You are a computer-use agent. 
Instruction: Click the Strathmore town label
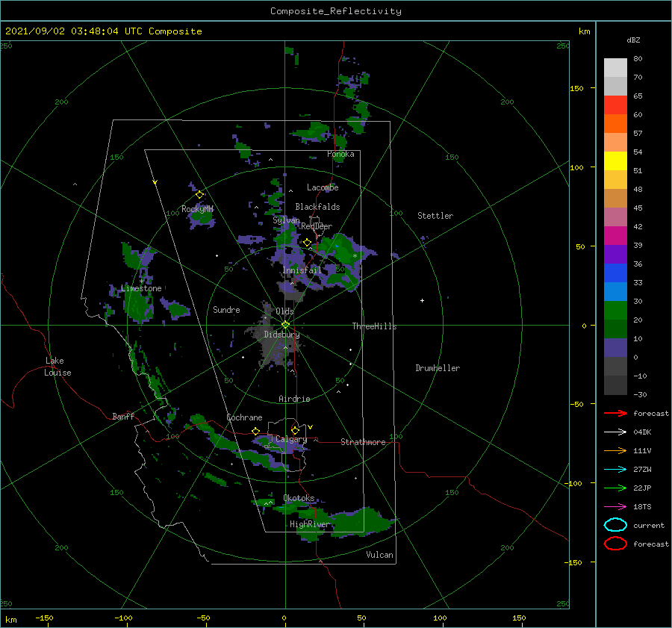363,442
